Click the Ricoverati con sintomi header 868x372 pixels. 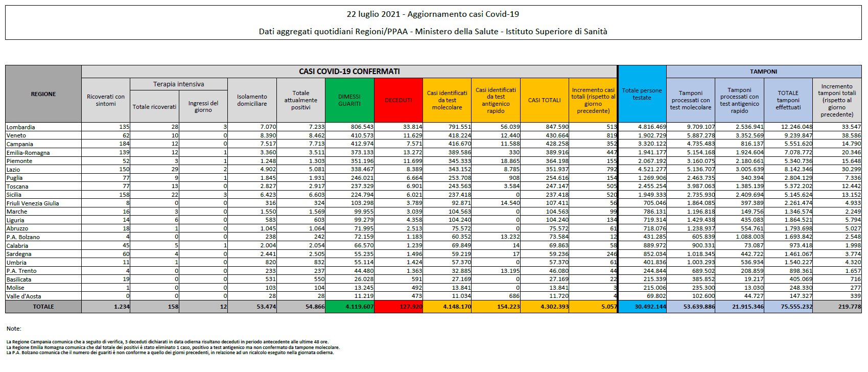pos(106,100)
